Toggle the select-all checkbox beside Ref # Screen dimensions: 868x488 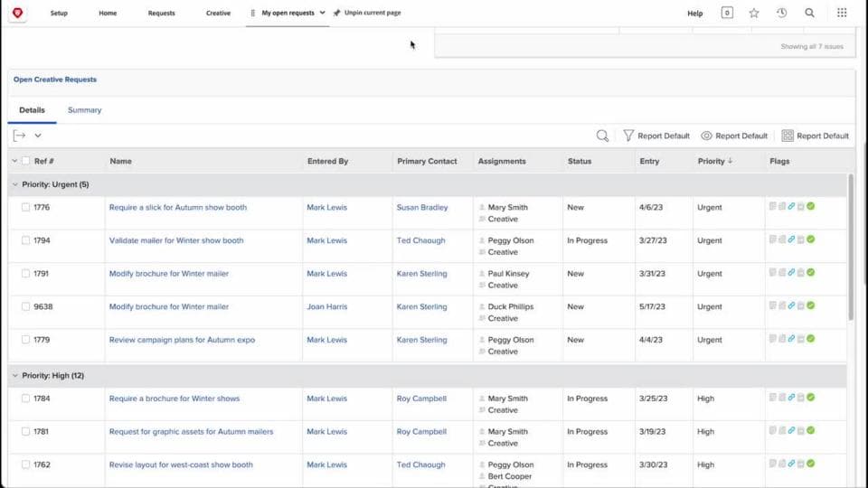pyautogui.click(x=25, y=161)
